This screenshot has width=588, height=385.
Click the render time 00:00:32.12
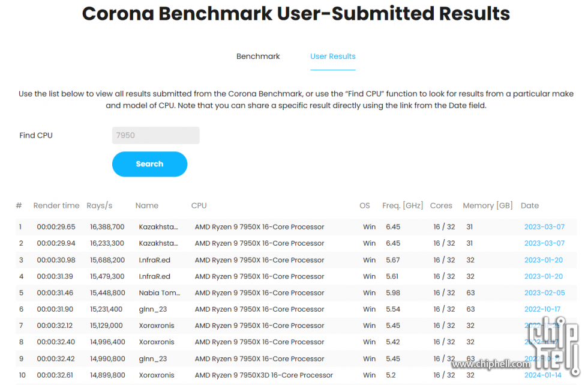(x=55, y=326)
